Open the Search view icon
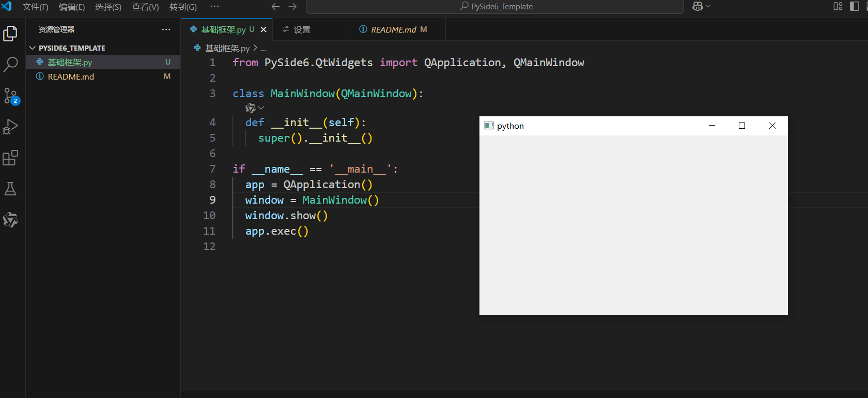 (10, 65)
